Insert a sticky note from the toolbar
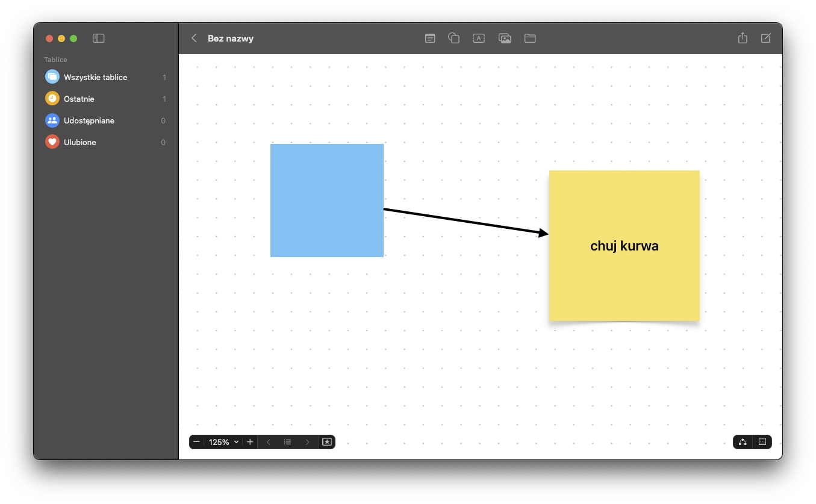Screen dimensions: 816x504 (430, 39)
